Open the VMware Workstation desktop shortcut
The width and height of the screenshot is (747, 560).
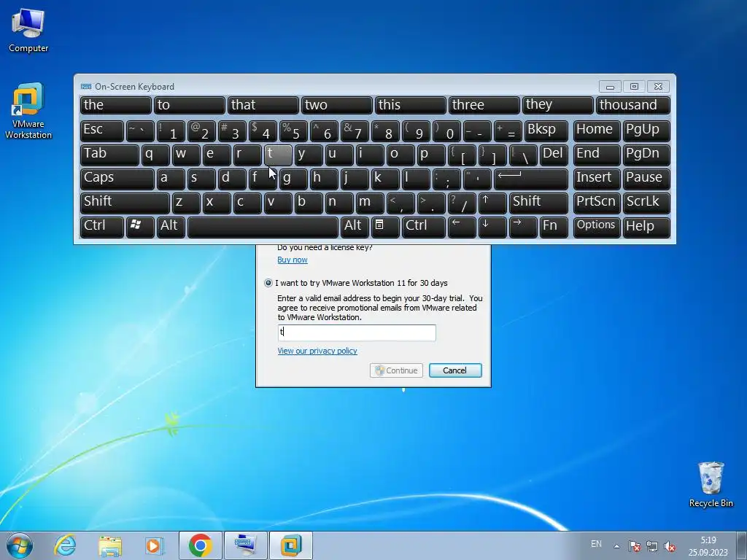[28, 111]
